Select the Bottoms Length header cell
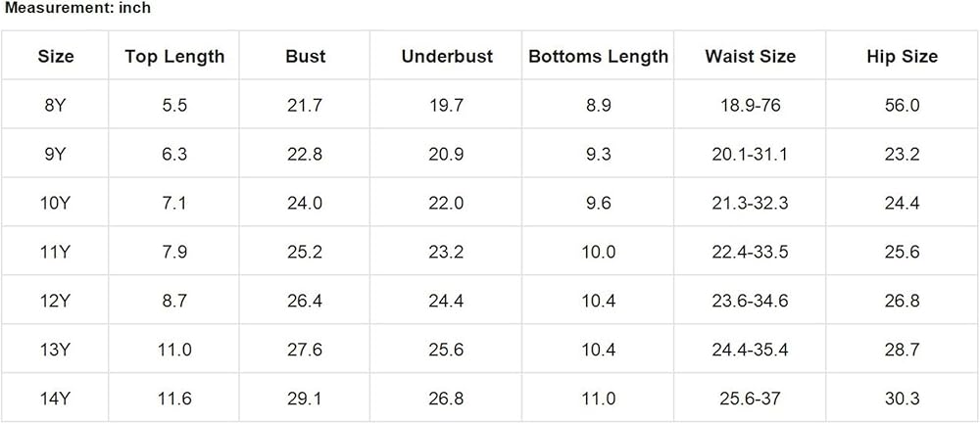The width and height of the screenshot is (980, 424). tap(598, 56)
